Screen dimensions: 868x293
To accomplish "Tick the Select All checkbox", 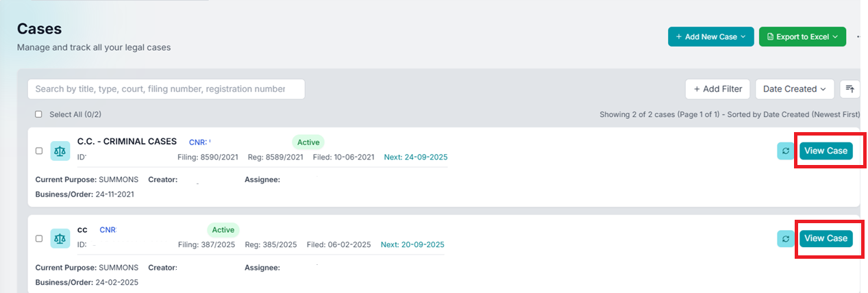I will click(x=38, y=114).
